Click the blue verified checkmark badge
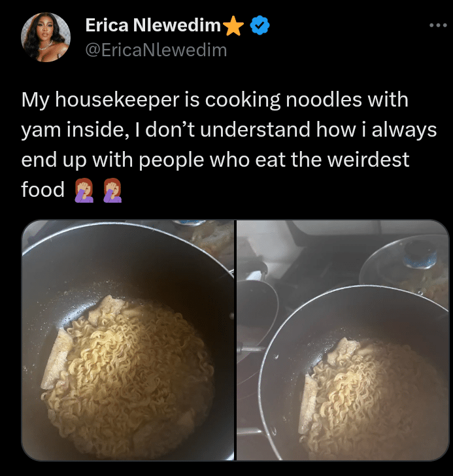Screen dimensions: 453x476 [260, 25]
